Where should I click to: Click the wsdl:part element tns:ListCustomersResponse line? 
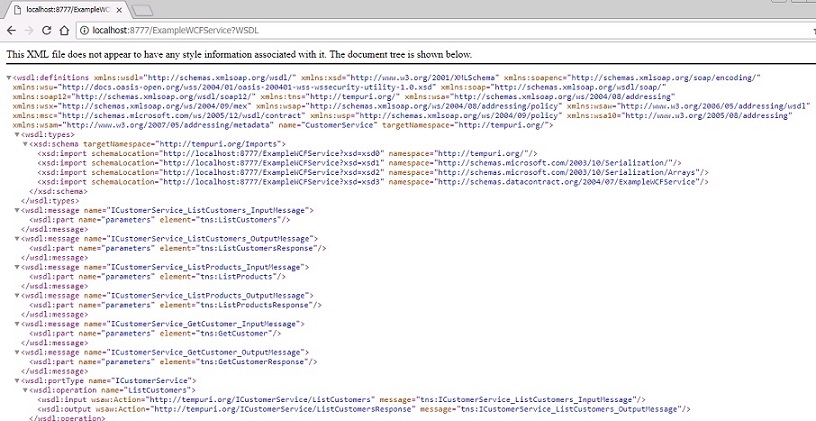point(177,248)
